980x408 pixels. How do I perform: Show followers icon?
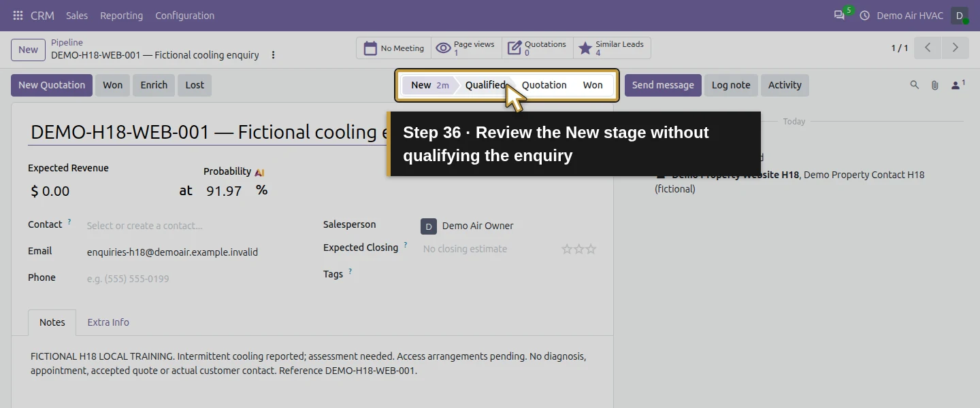click(958, 85)
